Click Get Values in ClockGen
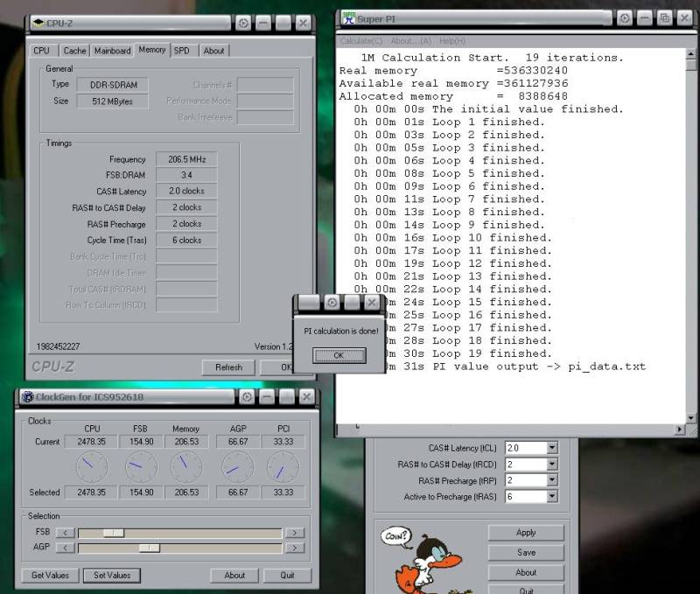The height and width of the screenshot is (594, 700). (x=50, y=576)
